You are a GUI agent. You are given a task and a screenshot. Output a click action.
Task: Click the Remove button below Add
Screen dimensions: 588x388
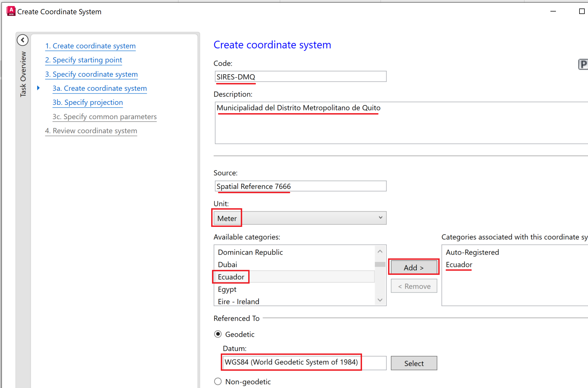[x=414, y=286]
